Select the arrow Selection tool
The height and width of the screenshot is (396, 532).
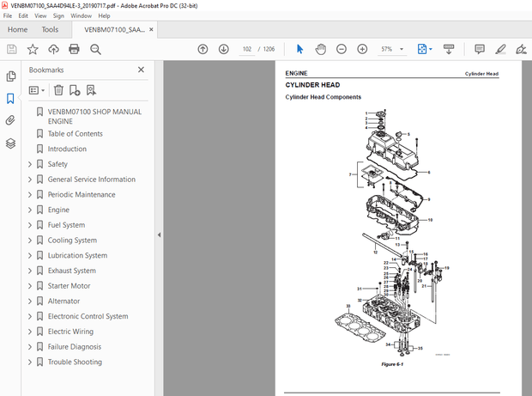tap(299, 49)
